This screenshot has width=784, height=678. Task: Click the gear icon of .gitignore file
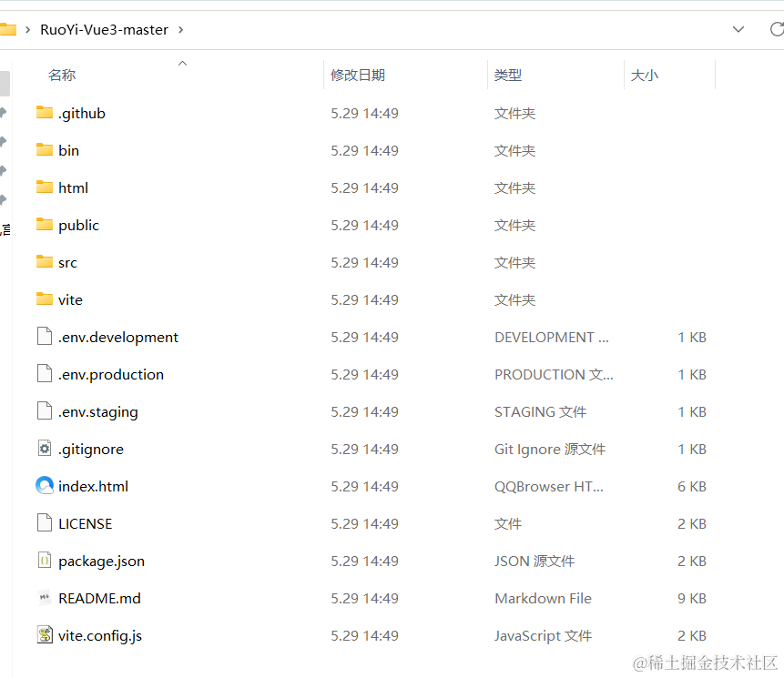[45, 449]
